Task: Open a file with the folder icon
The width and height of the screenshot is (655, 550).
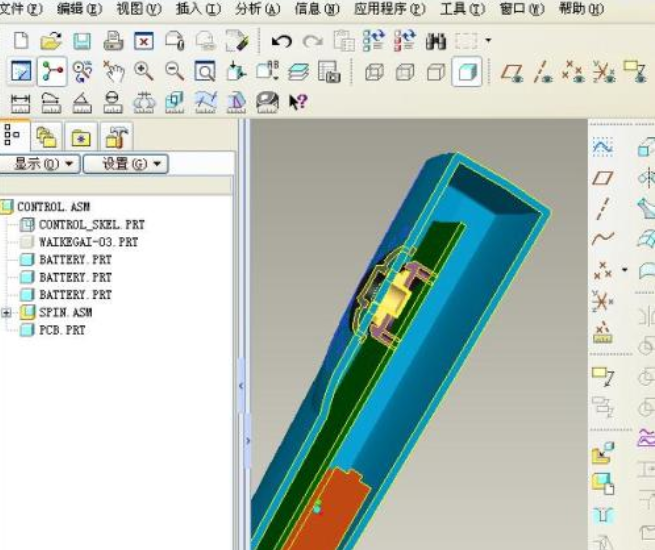Action: [51, 41]
